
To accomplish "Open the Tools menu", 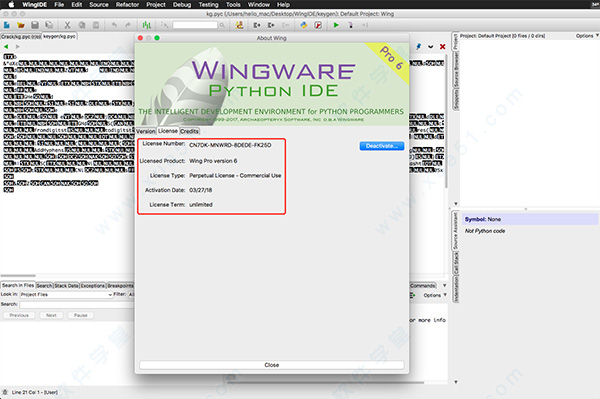I will (233, 5).
